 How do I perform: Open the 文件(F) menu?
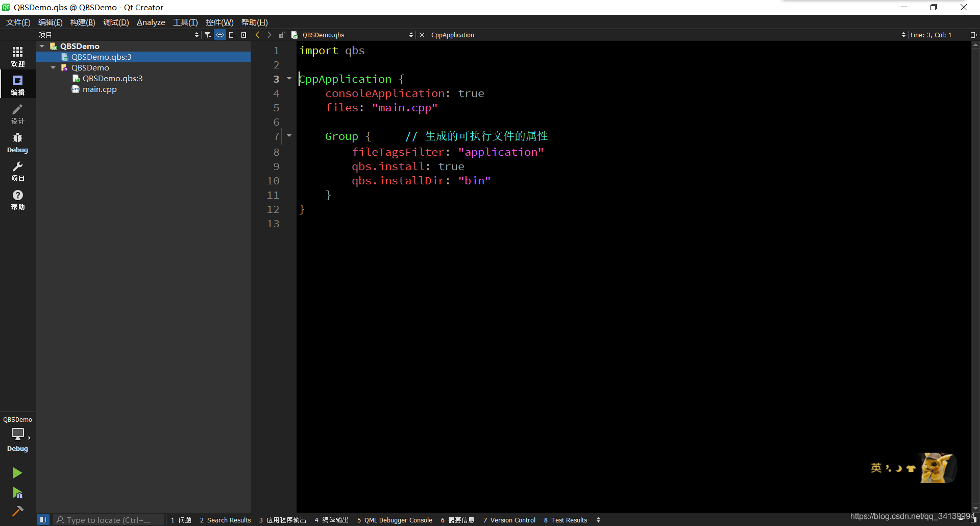[x=18, y=22]
